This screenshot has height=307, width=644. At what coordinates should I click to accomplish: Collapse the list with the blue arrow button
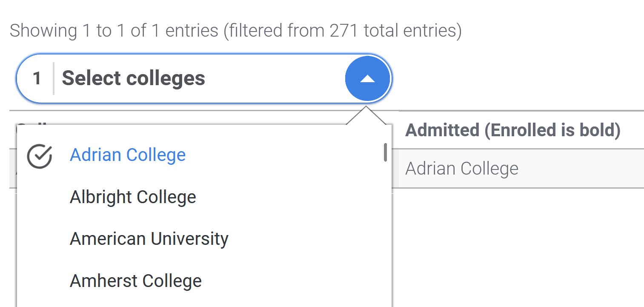pos(367,78)
